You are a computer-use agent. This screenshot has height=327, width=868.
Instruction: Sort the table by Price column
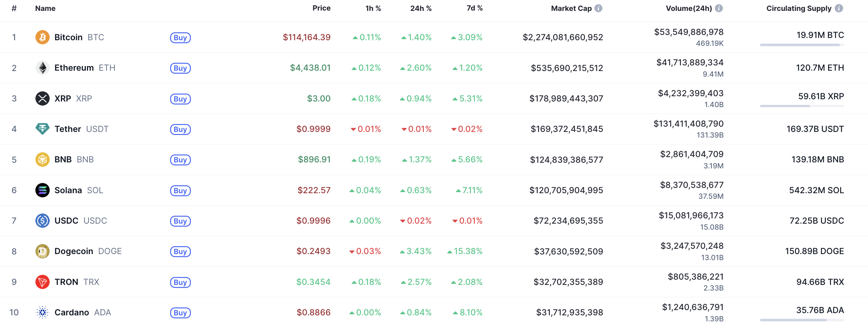pyautogui.click(x=321, y=8)
